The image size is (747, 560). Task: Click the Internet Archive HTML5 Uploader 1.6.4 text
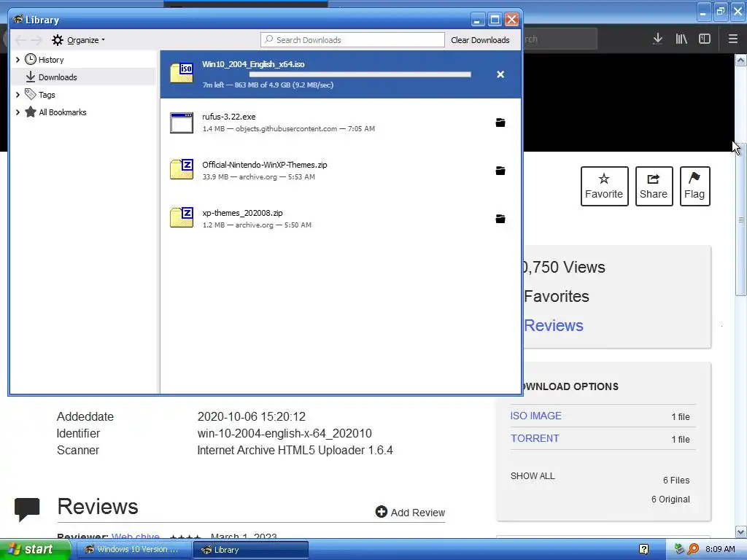[295, 450]
